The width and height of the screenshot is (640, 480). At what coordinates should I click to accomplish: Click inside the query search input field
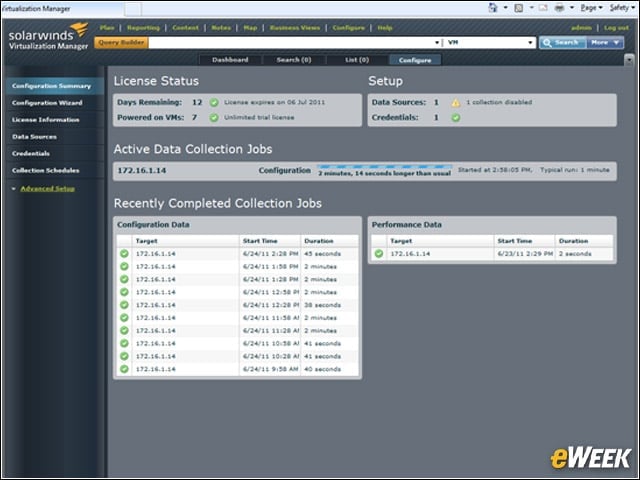pyautogui.click(x=291, y=42)
